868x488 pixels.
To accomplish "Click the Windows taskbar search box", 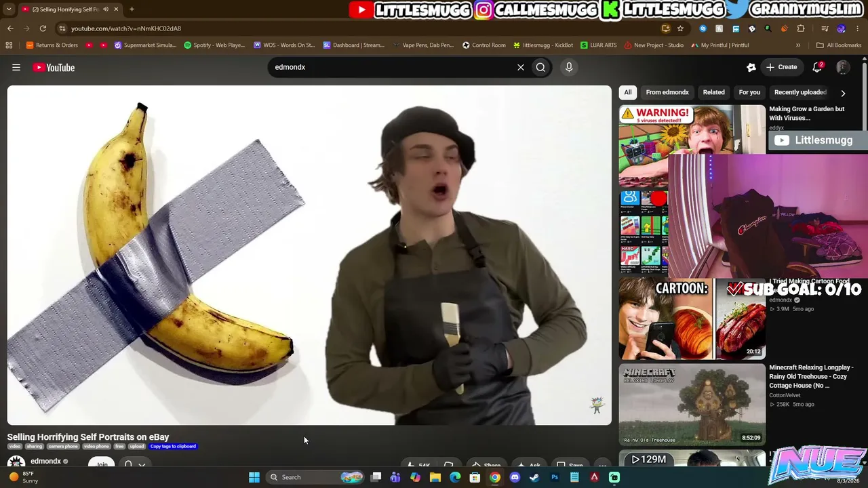I will (316, 477).
